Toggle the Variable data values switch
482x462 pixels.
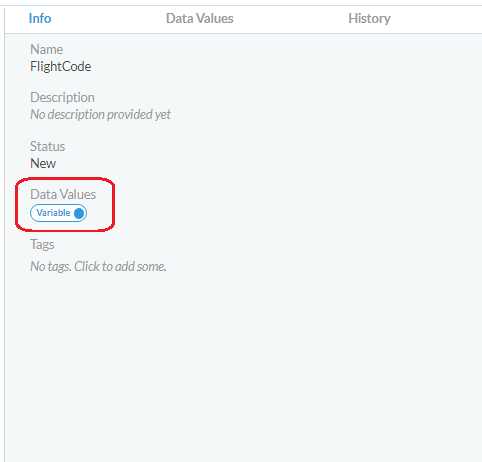click(58, 213)
